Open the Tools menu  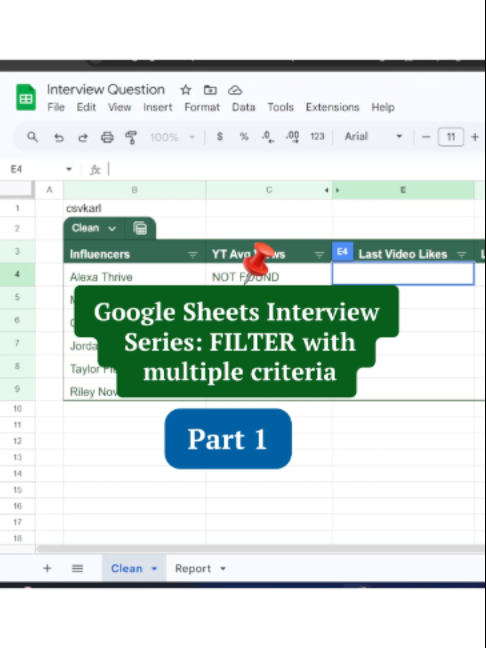pos(280,107)
